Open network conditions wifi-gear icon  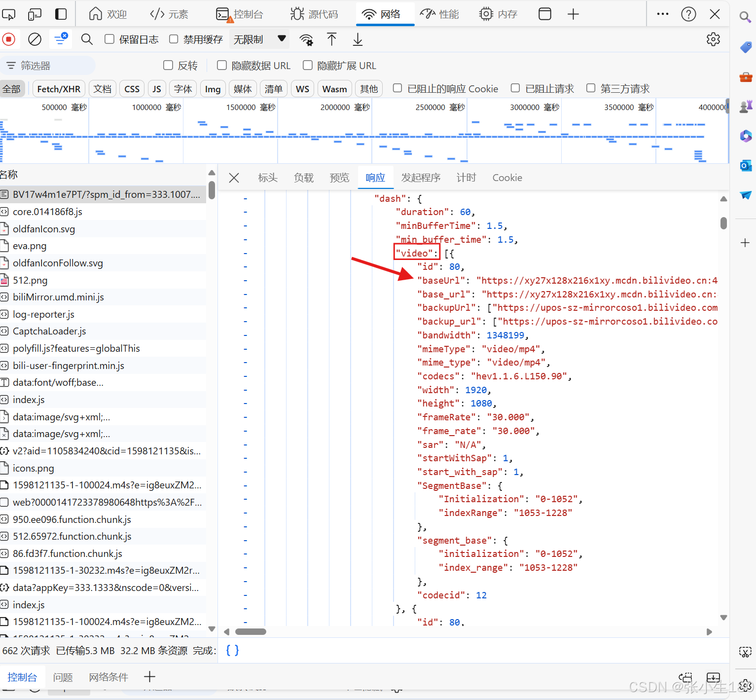(x=306, y=39)
